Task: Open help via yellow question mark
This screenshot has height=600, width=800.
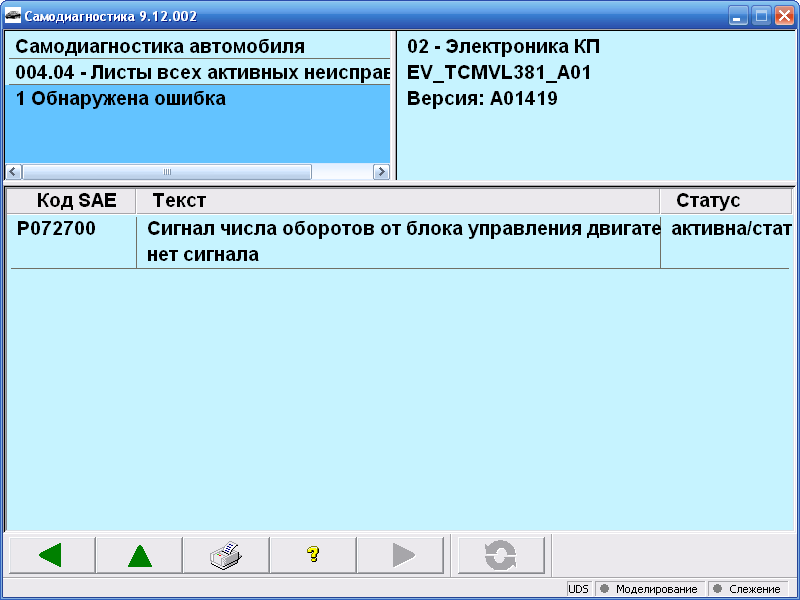Action: coord(313,555)
